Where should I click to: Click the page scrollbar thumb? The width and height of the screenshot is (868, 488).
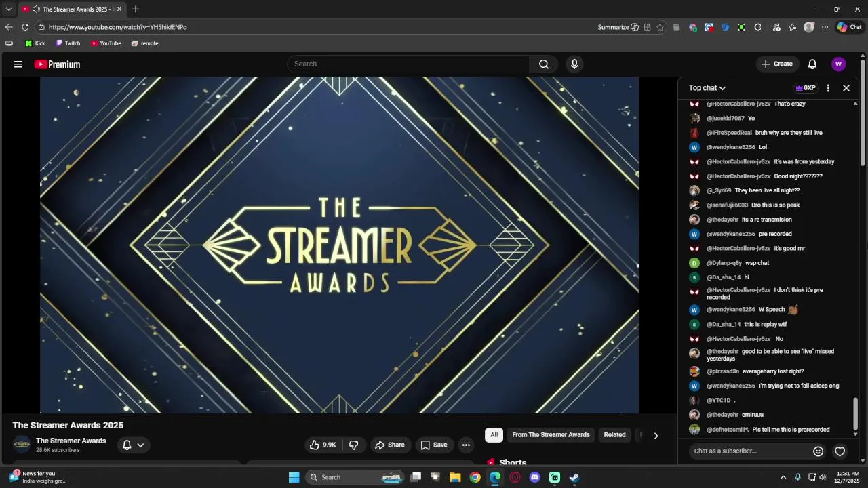(863, 112)
